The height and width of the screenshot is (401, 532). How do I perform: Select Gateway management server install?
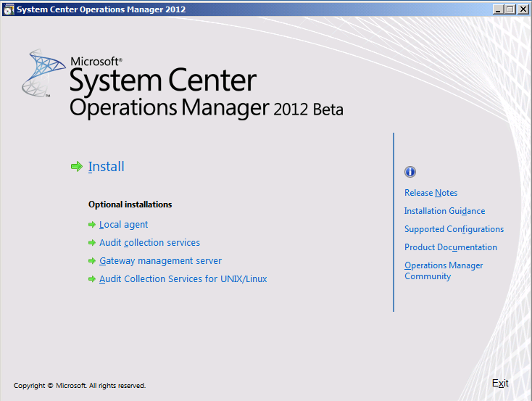pyautogui.click(x=160, y=261)
